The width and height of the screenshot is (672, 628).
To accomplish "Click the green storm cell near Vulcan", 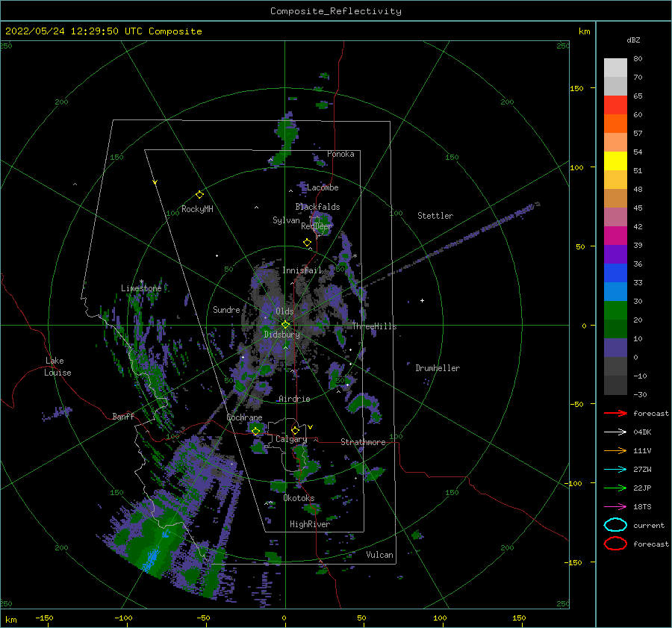I will [x=417, y=535].
